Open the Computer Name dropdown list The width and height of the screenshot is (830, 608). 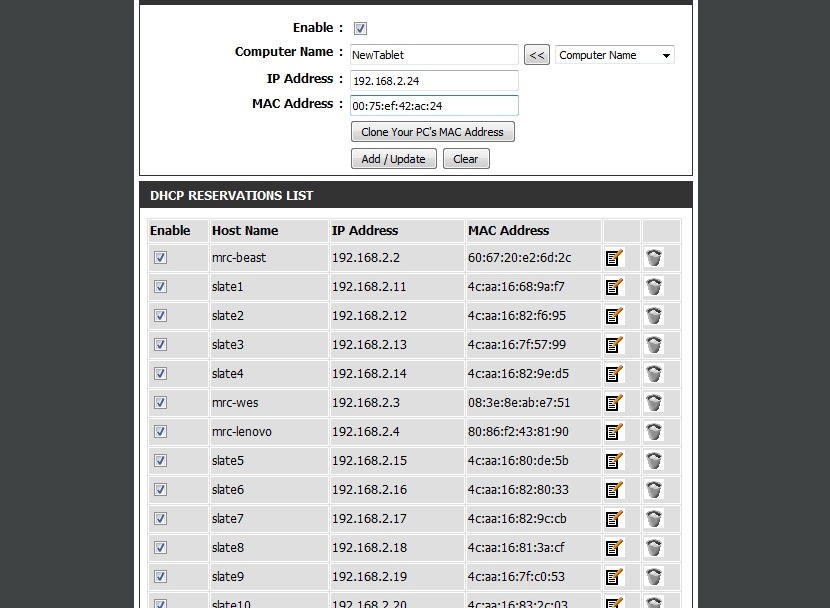(x=614, y=56)
